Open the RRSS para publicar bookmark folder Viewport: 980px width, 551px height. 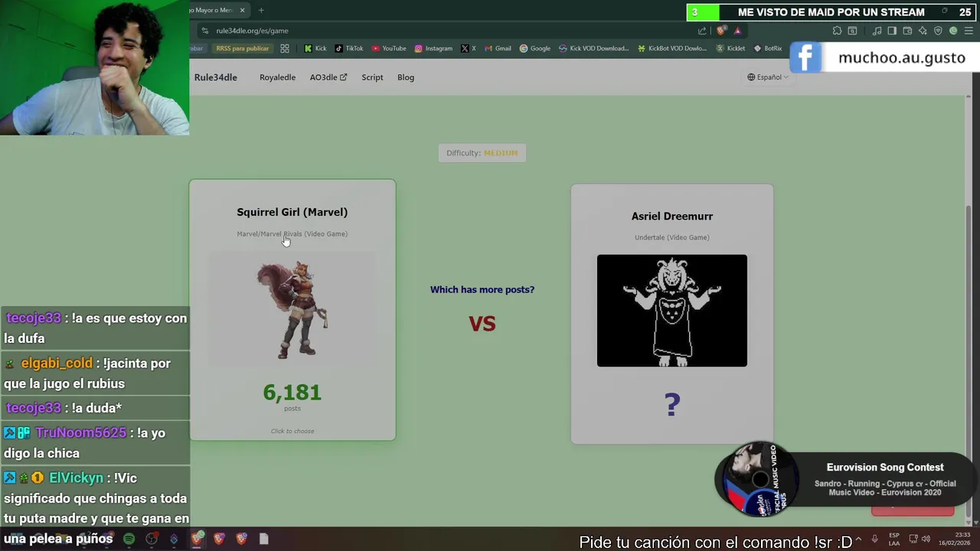click(x=242, y=48)
